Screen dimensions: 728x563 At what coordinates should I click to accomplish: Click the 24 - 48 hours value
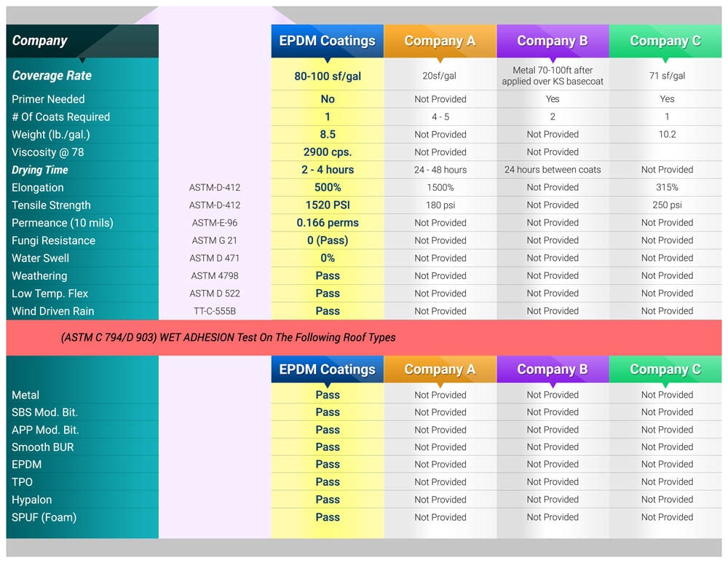coord(440,170)
